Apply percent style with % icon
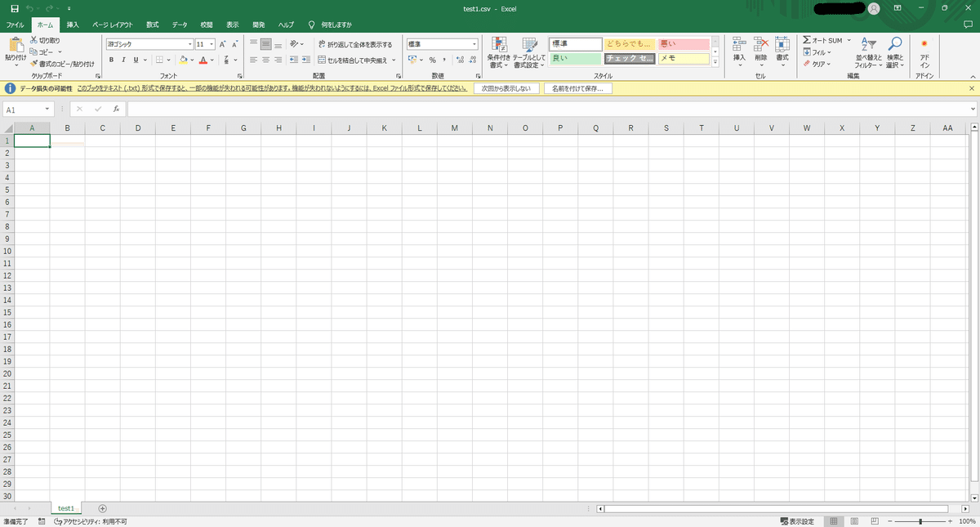This screenshot has height=527, width=980. tap(432, 60)
